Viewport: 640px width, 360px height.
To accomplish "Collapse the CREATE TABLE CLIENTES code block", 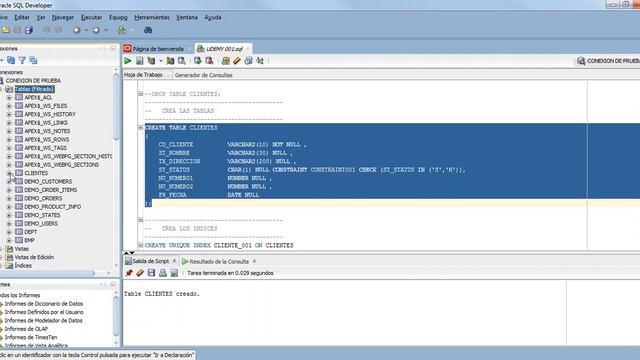I will 140,127.
